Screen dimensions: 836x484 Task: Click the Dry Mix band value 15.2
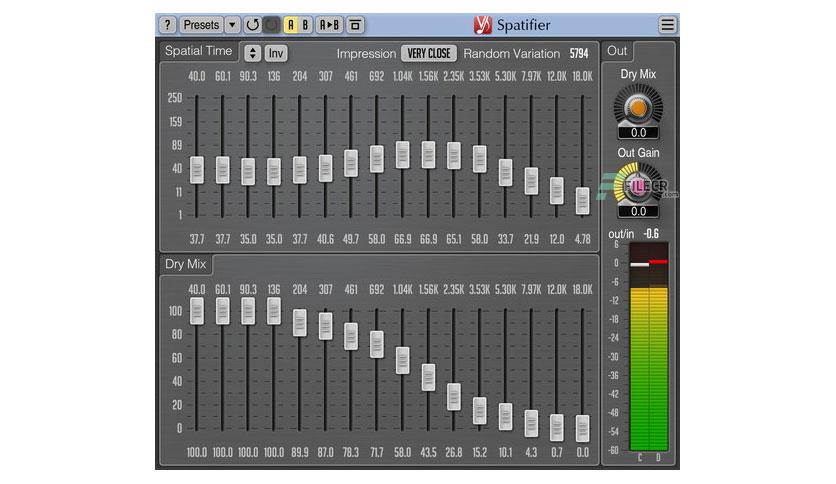479,453
